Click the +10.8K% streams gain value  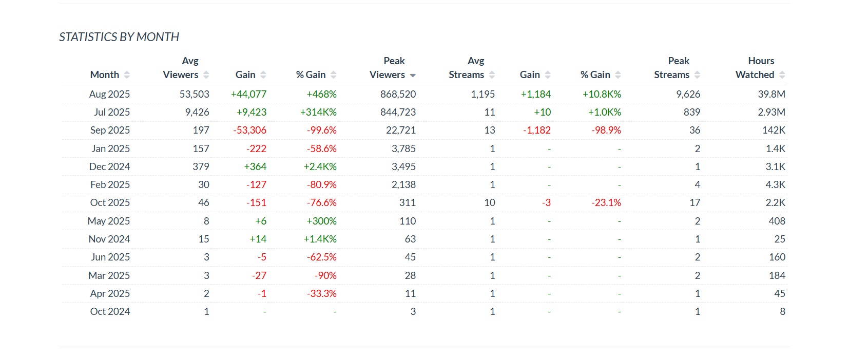pos(602,94)
